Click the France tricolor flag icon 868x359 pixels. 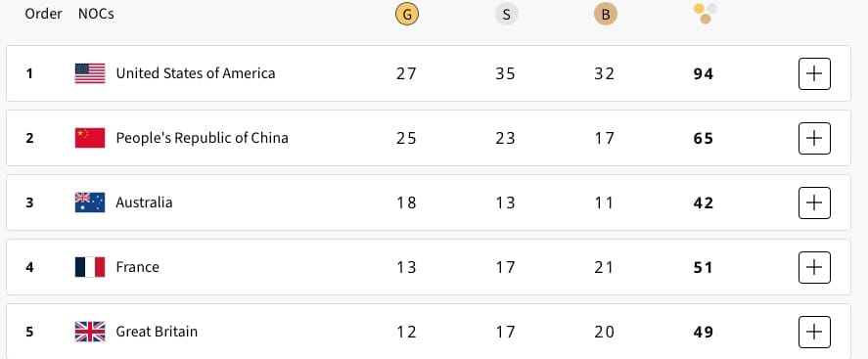(90, 267)
